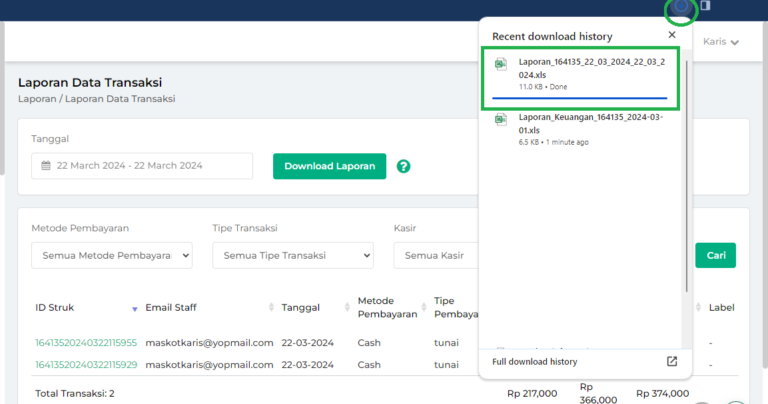Viewport: 768px width, 404px height.
Task: Expand the Karis user menu
Action: pos(721,42)
